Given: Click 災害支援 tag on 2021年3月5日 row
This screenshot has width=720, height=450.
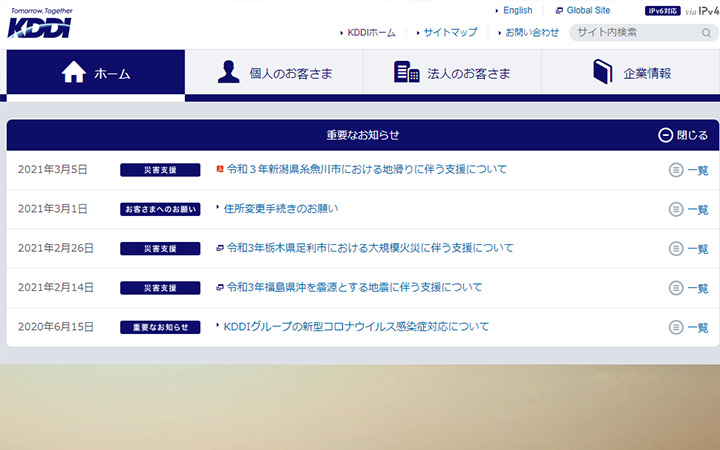Looking at the screenshot, I should pos(160,170).
